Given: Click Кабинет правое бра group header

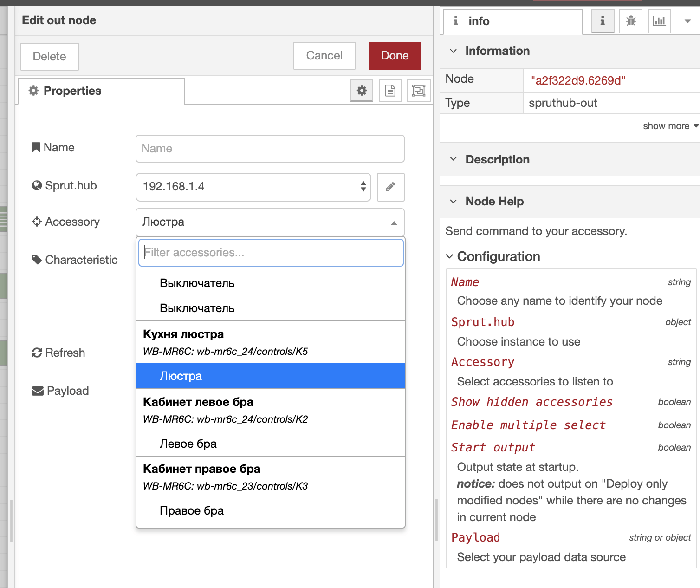Looking at the screenshot, I should (201, 469).
